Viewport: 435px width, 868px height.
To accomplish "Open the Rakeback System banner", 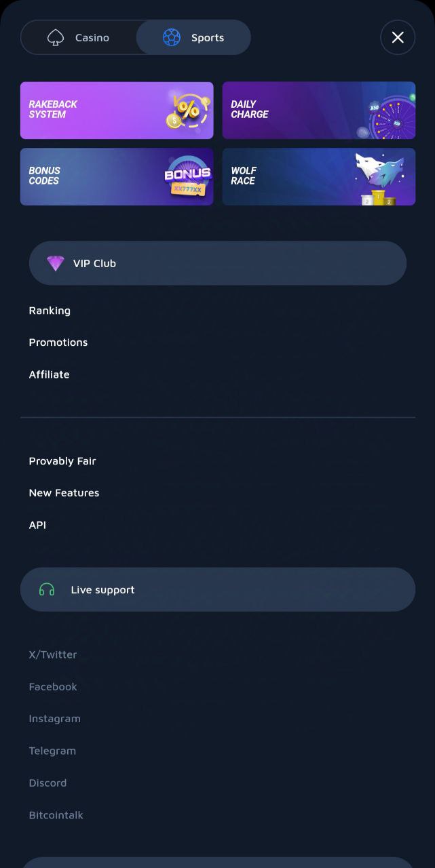I will (117, 111).
